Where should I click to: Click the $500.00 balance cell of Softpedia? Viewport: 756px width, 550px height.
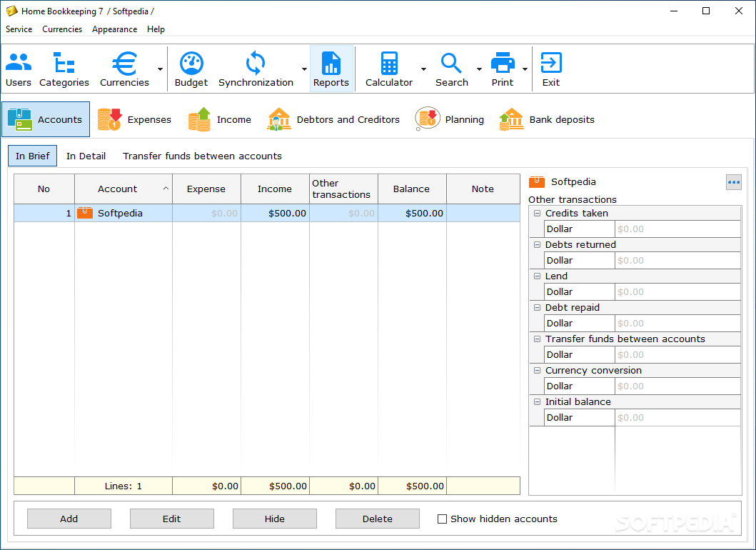(x=412, y=214)
